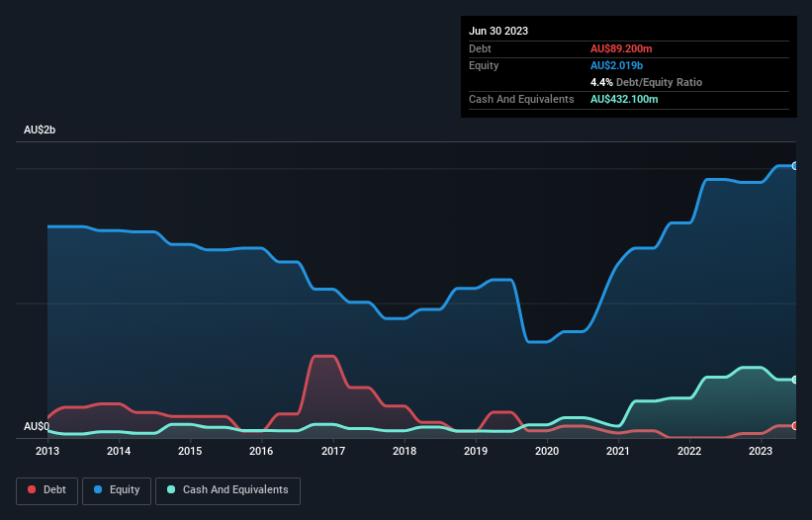The height and width of the screenshot is (520, 812).
Task: Select the 2023 x-axis label
Action: point(761,451)
